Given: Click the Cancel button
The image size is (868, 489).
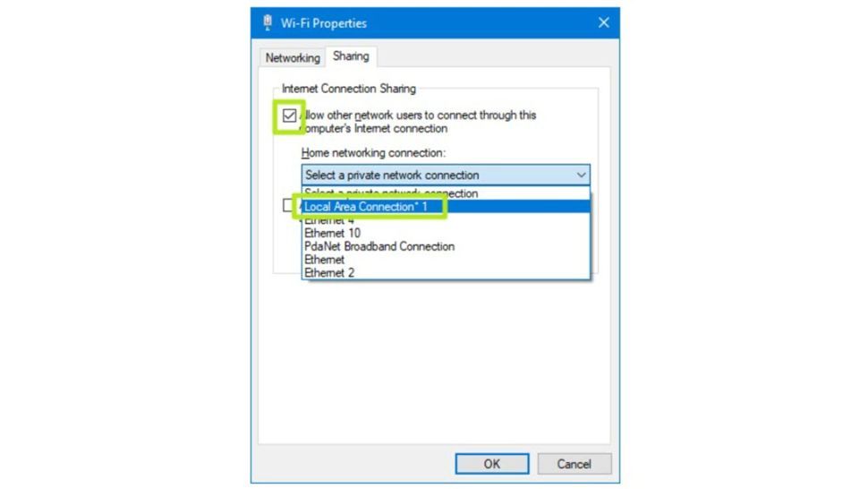Looking at the screenshot, I should tap(574, 464).
